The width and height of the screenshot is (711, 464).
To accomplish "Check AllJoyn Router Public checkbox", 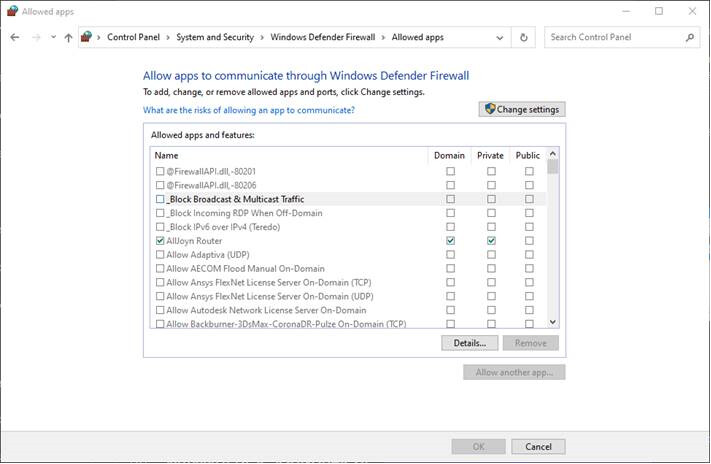I will tap(529, 241).
